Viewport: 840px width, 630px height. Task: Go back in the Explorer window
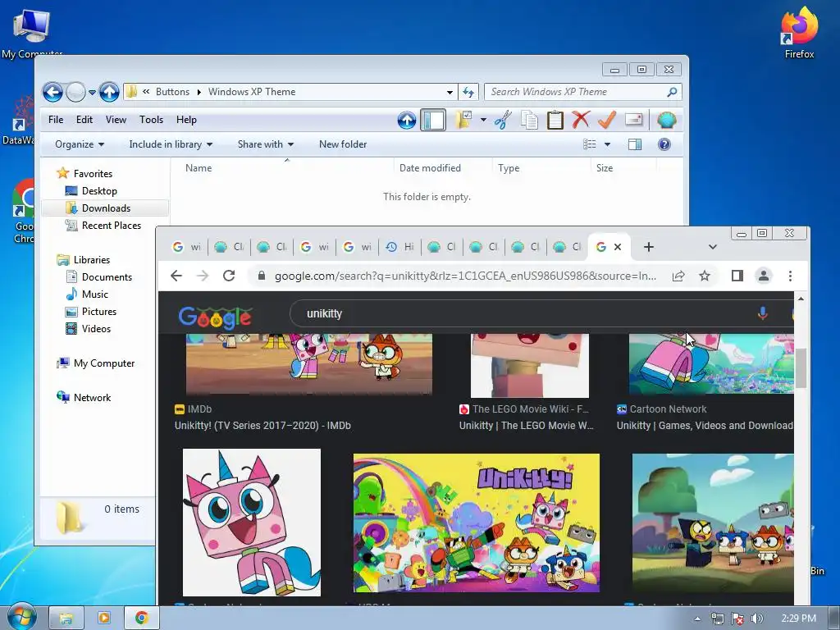click(52, 92)
